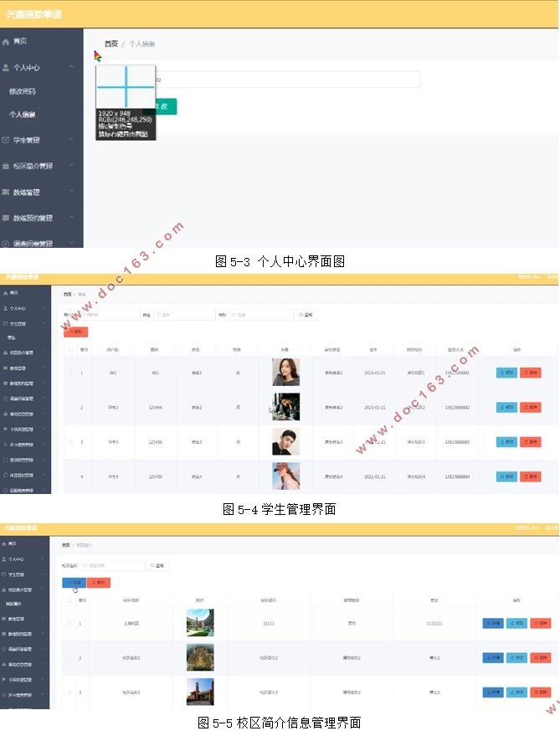Click the 校区简介管理 icon in the topmost sidebar
The image size is (560, 736).
[6, 166]
